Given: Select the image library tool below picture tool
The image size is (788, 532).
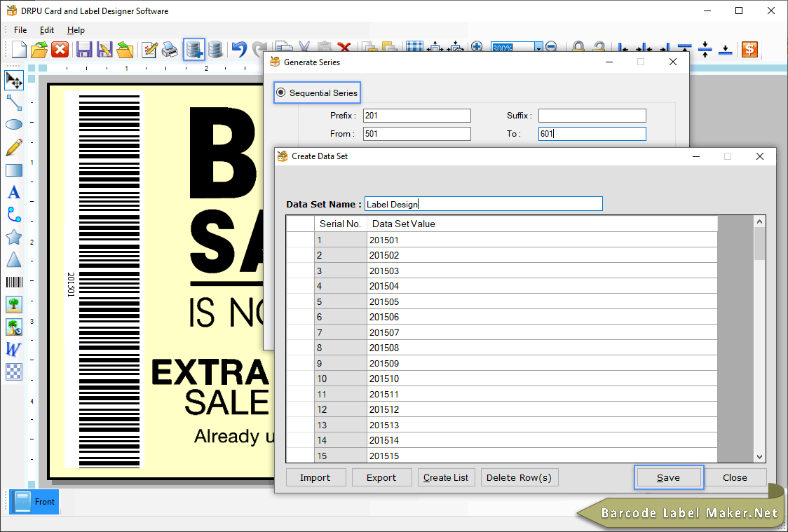Looking at the screenshot, I should point(13,327).
